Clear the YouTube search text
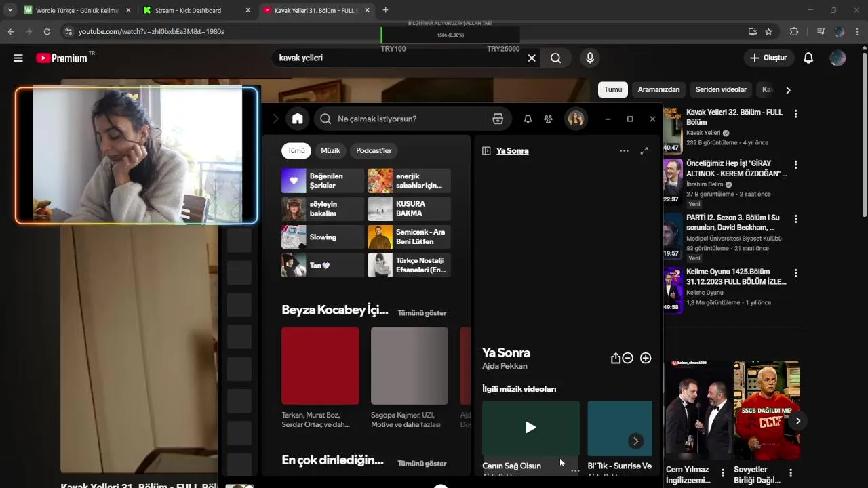Viewport: 868px width, 488px height. click(x=532, y=58)
